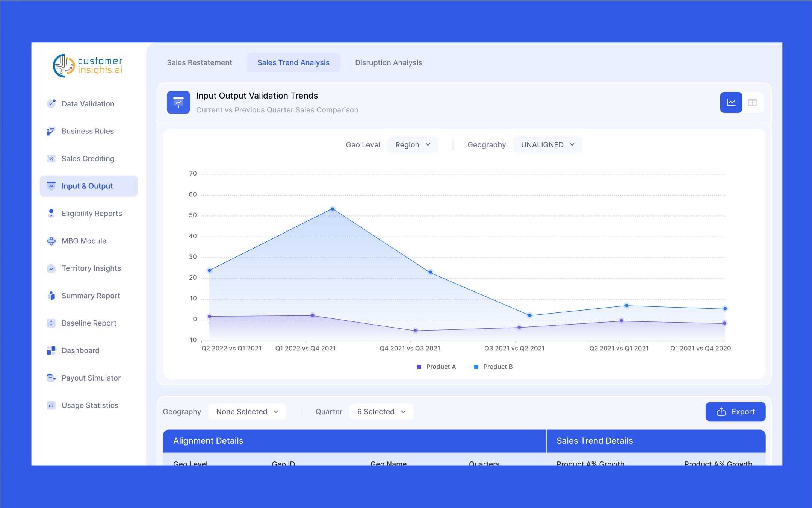Screen dimensions: 812x508
Task: Click the Payout Simulator icon
Action: click(51, 378)
